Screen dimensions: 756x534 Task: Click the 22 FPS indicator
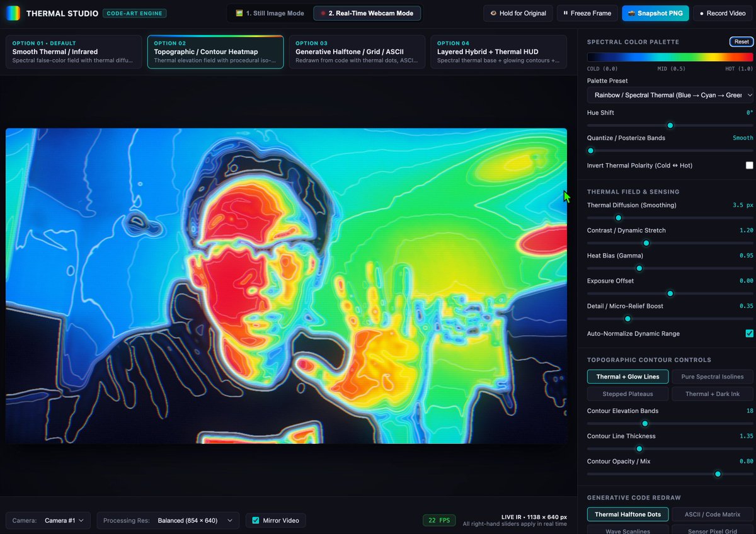pyautogui.click(x=439, y=521)
